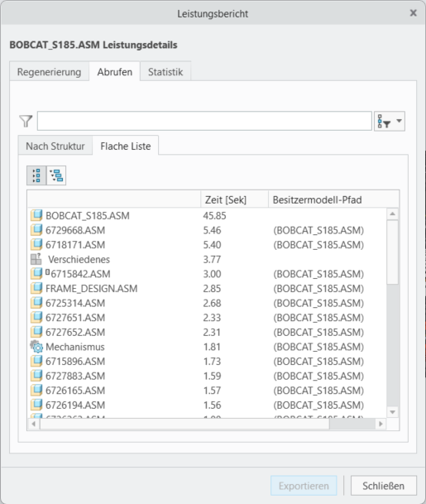The width and height of the screenshot is (426, 504).
Task: Select the 6726165.ASM row
Action: [x=208, y=391]
